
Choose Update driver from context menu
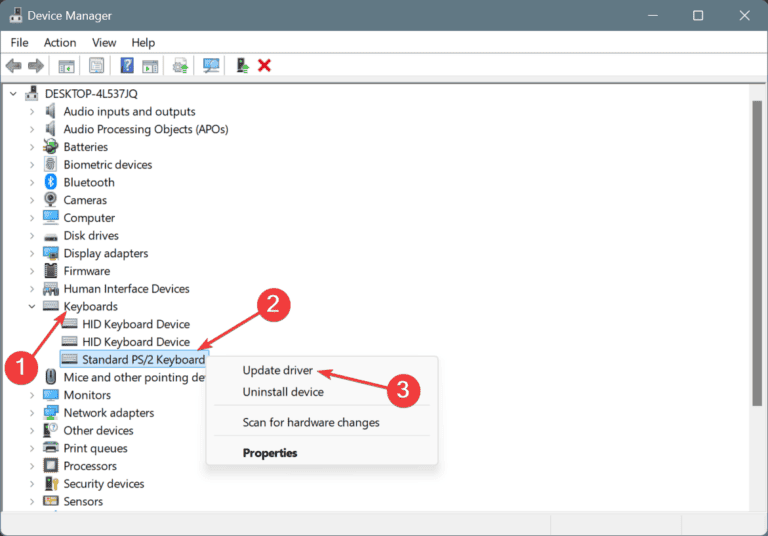point(277,370)
